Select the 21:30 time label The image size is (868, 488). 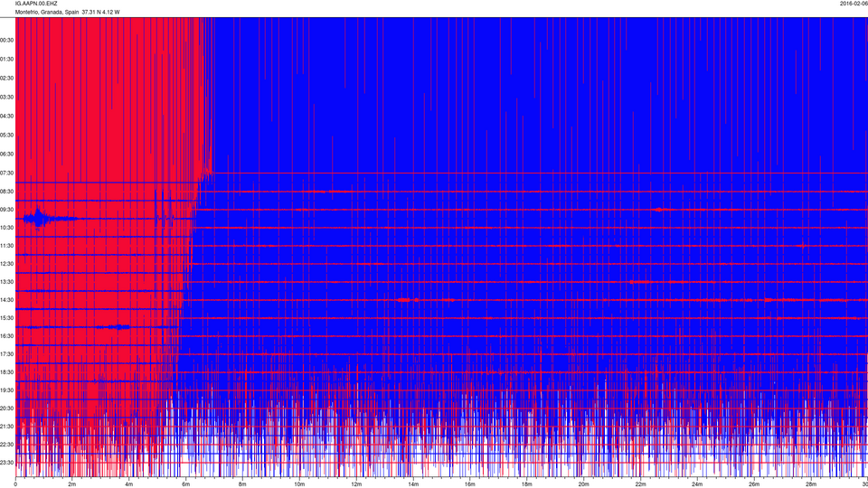click(6, 427)
